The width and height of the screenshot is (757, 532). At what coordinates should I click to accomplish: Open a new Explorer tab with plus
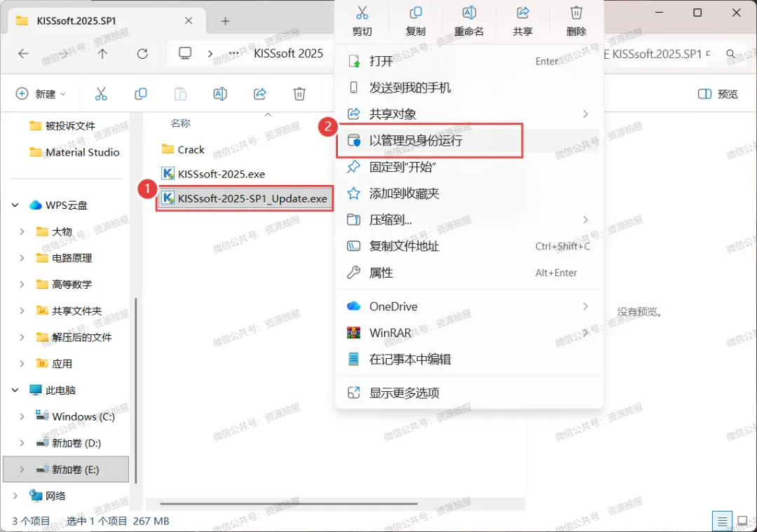[x=225, y=21]
